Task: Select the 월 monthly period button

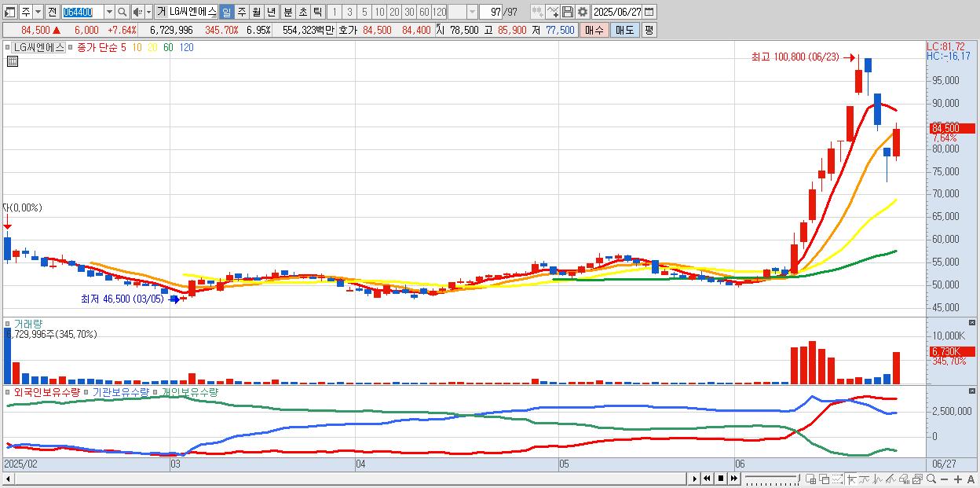Action: pyautogui.click(x=256, y=12)
